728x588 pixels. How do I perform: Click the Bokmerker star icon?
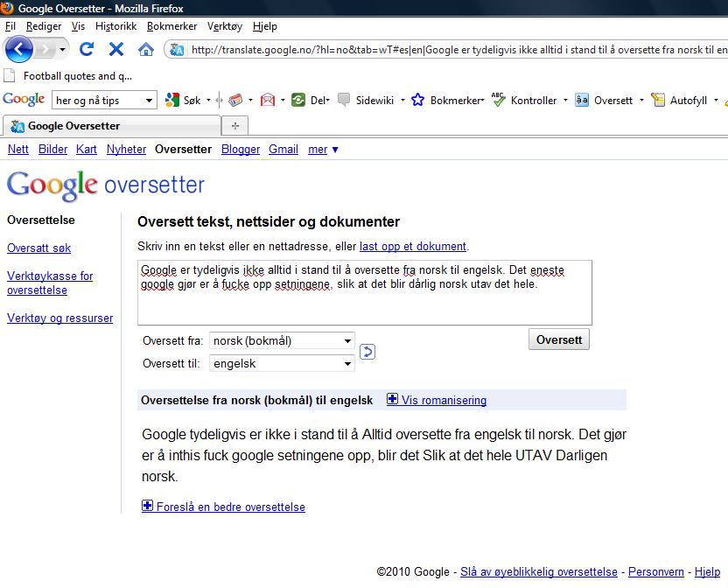[x=418, y=100]
